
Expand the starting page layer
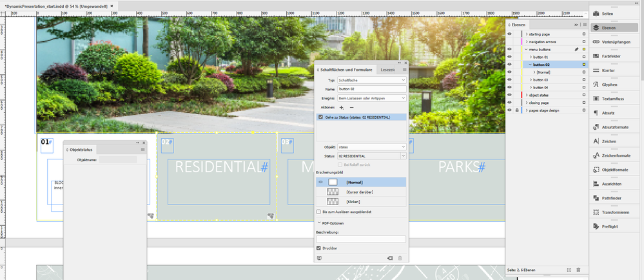pyautogui.click(x=527, y=34)
